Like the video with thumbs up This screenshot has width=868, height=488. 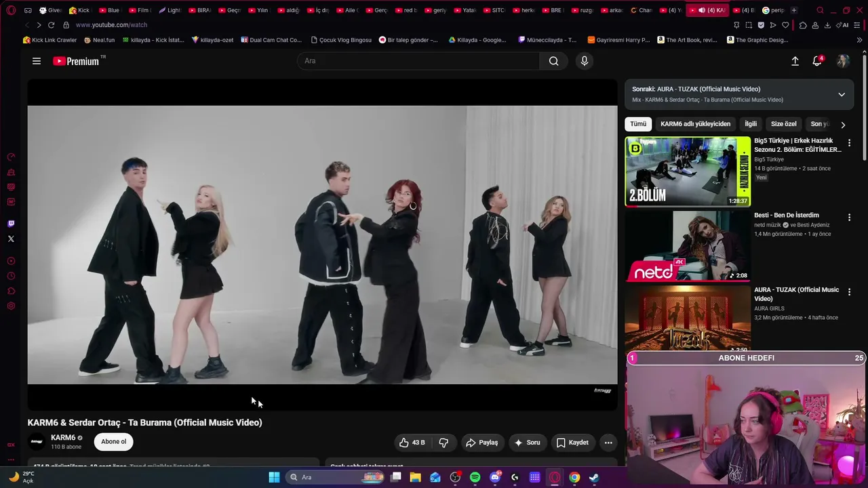click(x=412, y=443)
